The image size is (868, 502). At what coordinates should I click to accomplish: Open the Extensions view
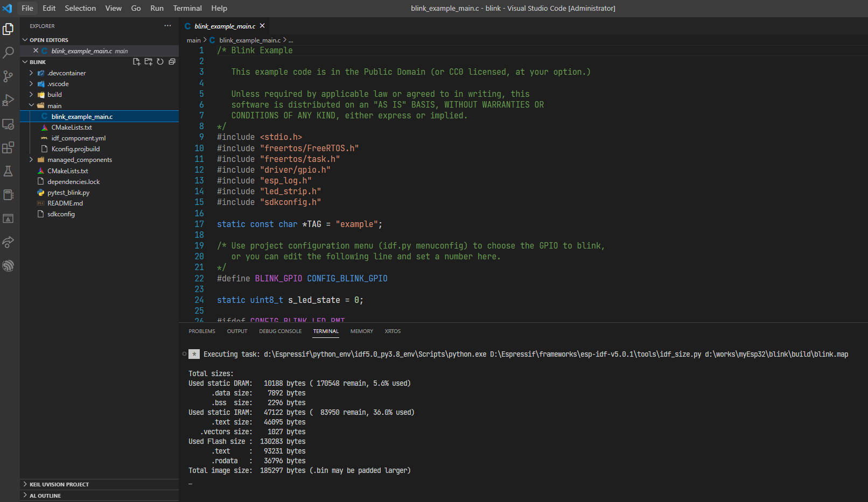pos(8,147)
